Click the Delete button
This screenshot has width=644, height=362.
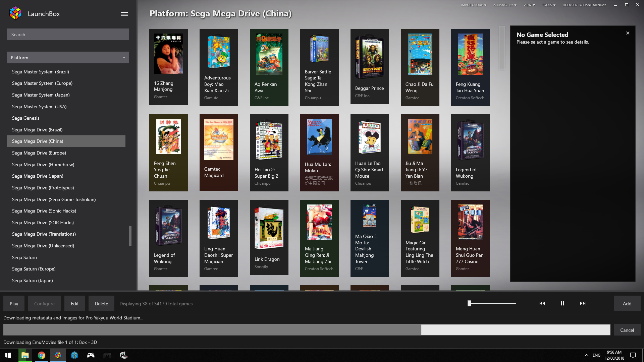tap(101, 304)
